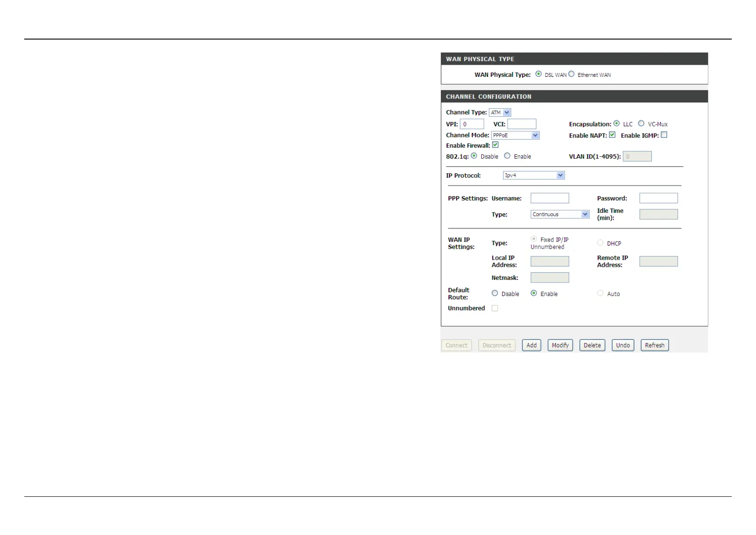Select VC-Mux encapsulation

(x=641, y=124)
